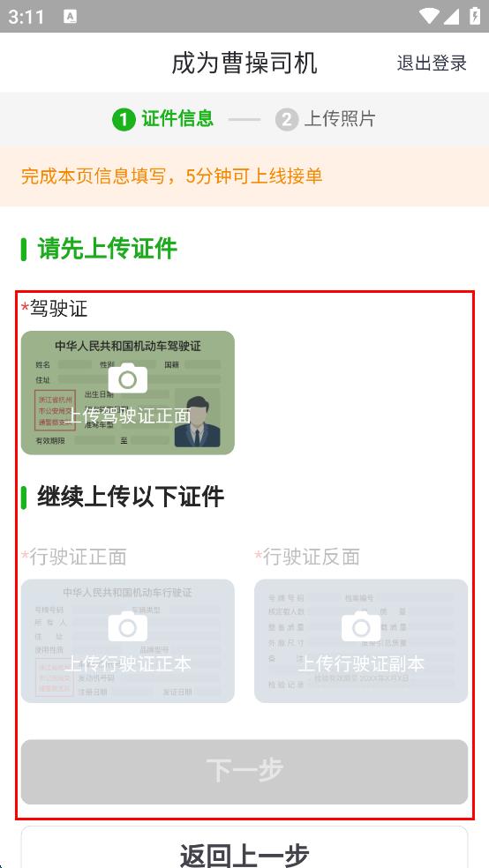489x868 pixels.
Task: Click the 下一步 button
Action: [244, 772]
